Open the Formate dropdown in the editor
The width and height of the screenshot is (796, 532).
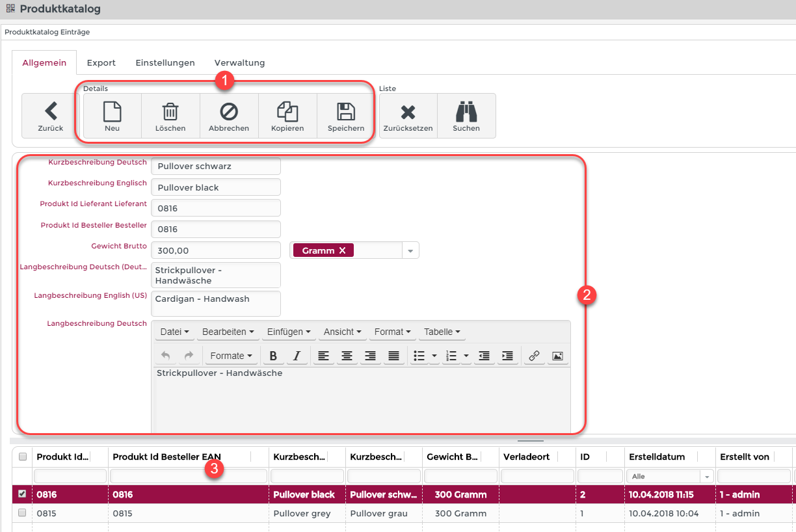tap(232, 356)
